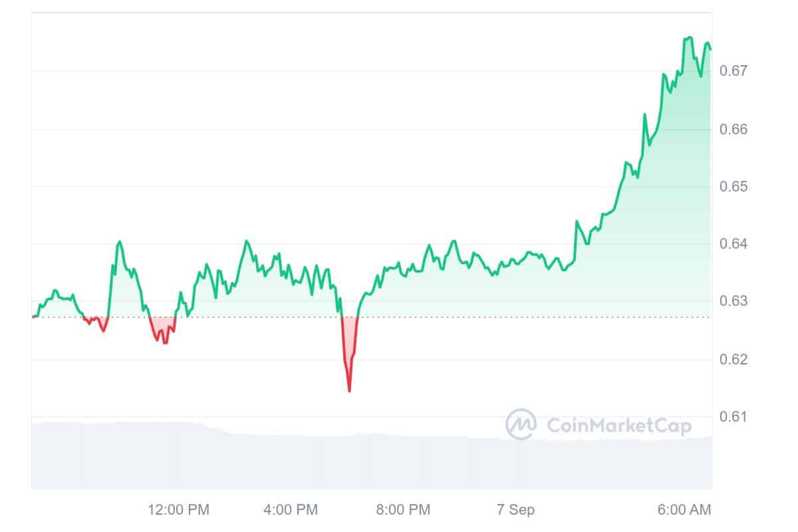Click the CoinMarketCap watermark text
Screen dimensions: 798x532
pos(618,425)
